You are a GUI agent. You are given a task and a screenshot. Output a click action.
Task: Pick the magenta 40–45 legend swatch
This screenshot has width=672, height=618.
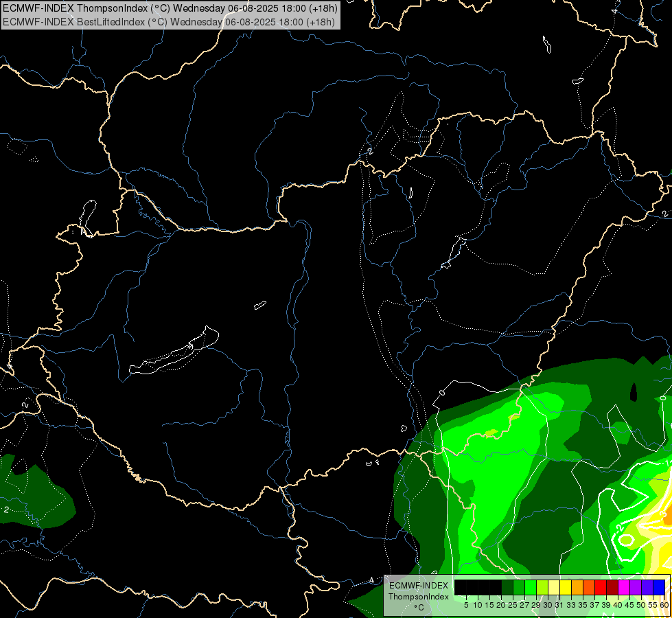pyautogui.click(x=624, y=587)
